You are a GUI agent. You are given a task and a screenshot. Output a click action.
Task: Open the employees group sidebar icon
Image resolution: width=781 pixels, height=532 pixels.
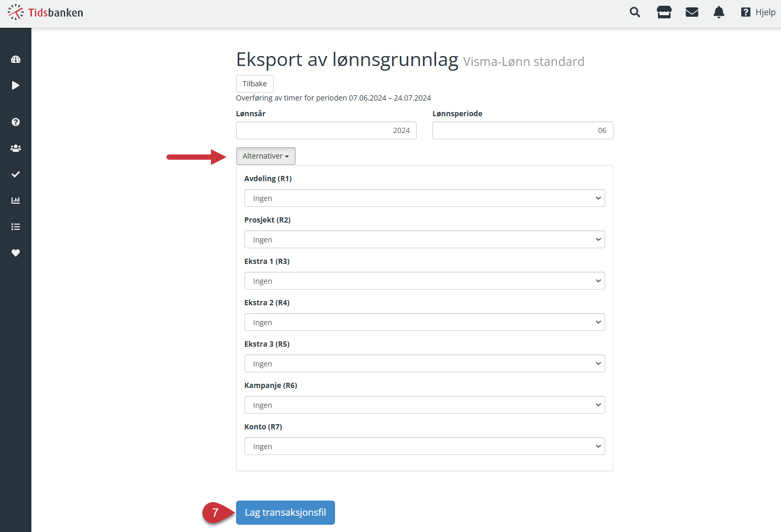tap(16, 148)
